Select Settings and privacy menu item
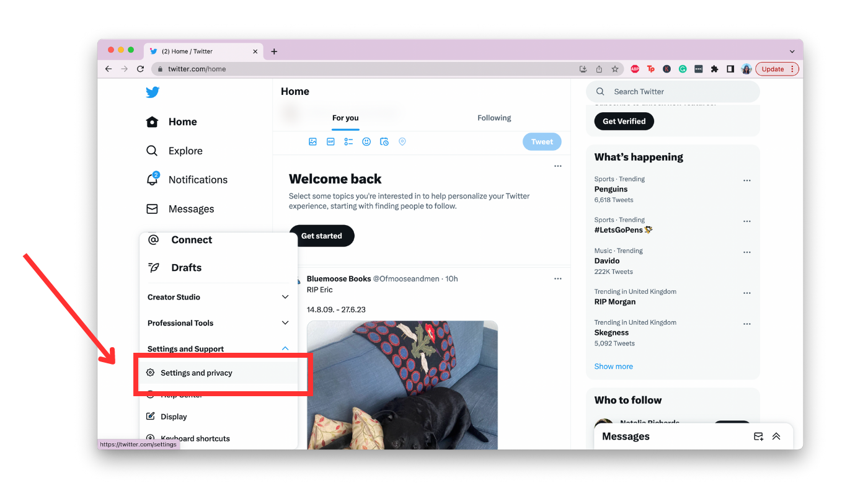 pos(218,373)
